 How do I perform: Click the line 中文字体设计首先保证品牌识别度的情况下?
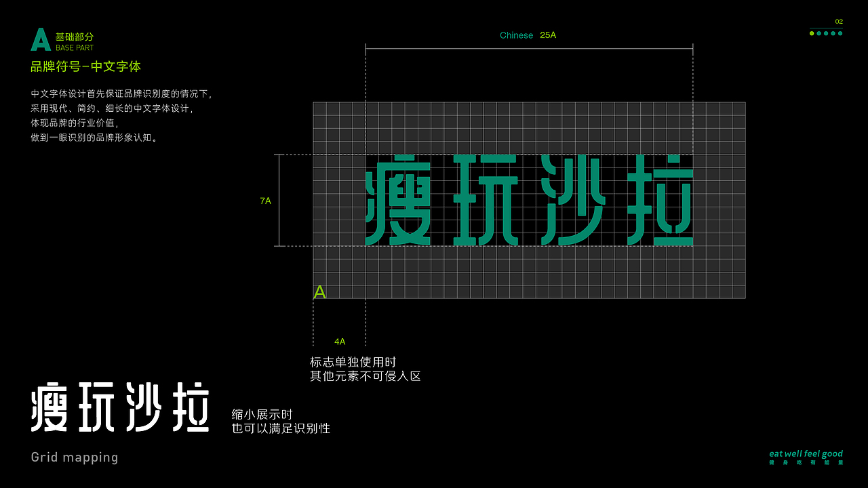(x=121, y=94)
